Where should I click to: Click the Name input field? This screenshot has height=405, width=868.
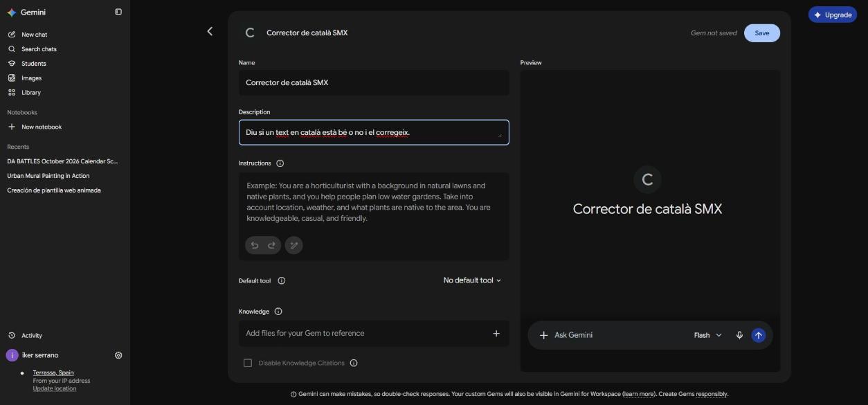click(374, 82)
